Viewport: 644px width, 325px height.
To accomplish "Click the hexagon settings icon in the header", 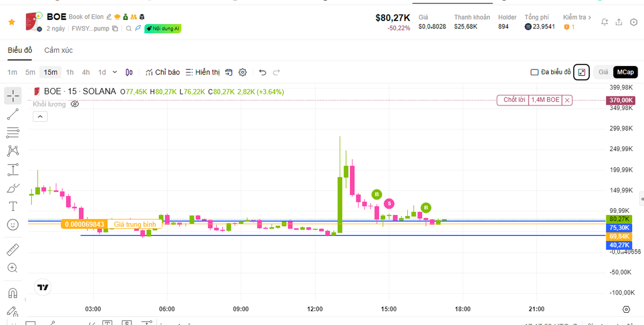I will (633, 22).
